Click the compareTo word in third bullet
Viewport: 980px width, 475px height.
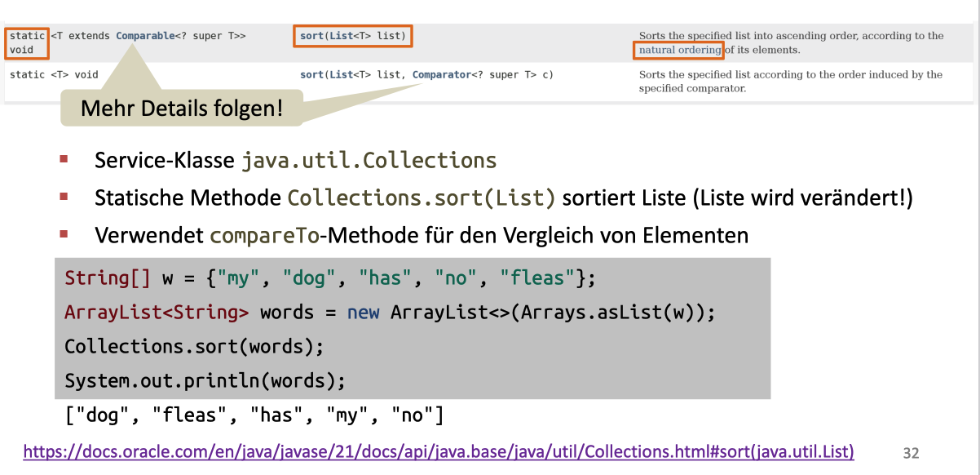(x=264, y=236)
